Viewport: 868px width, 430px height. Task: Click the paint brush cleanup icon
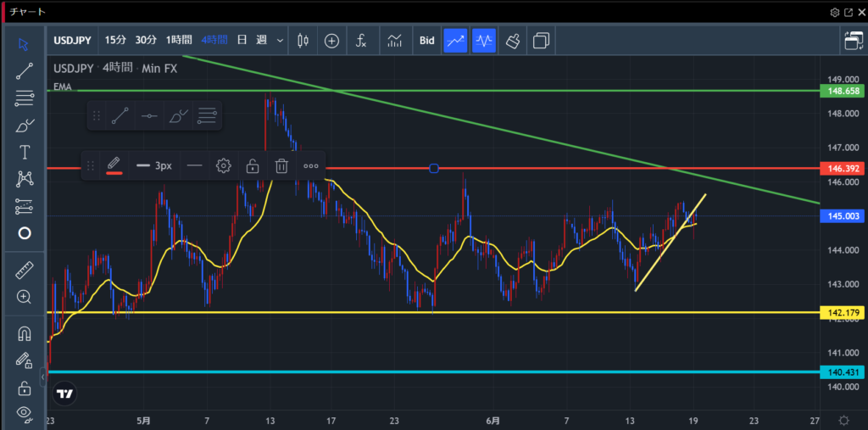(x=513, y=41)
